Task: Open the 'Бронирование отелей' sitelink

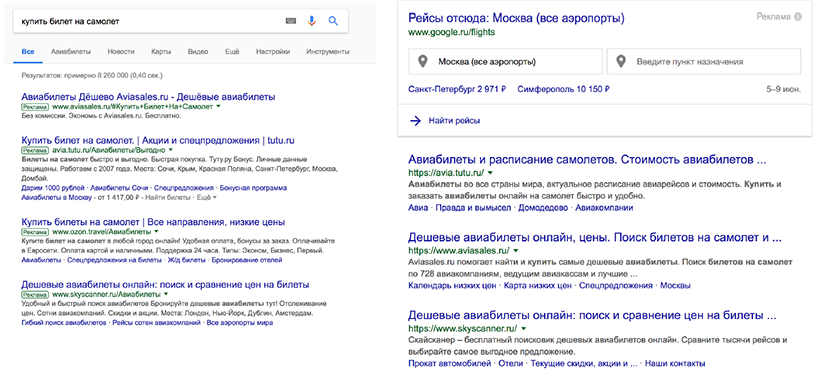Action: (247, 260)
